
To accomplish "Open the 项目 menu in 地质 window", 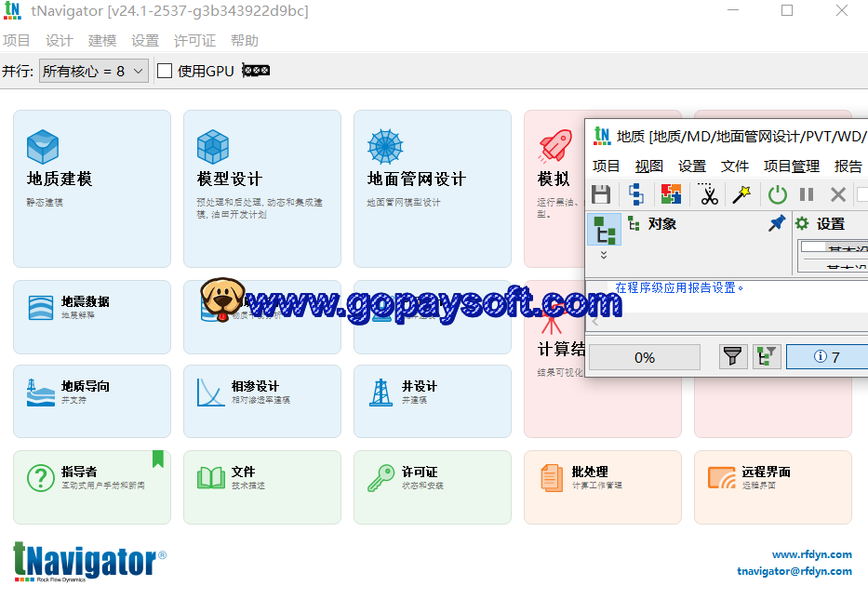I will [x=606, y=166].
